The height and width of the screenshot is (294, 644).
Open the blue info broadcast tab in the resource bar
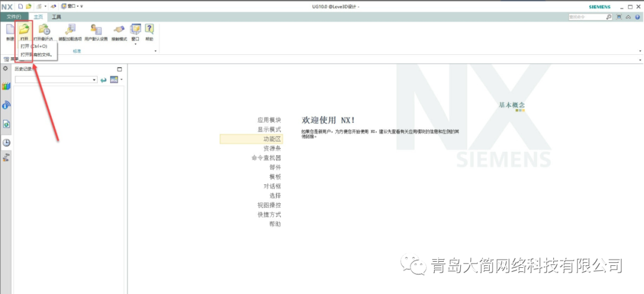click(x=6, y=105)
